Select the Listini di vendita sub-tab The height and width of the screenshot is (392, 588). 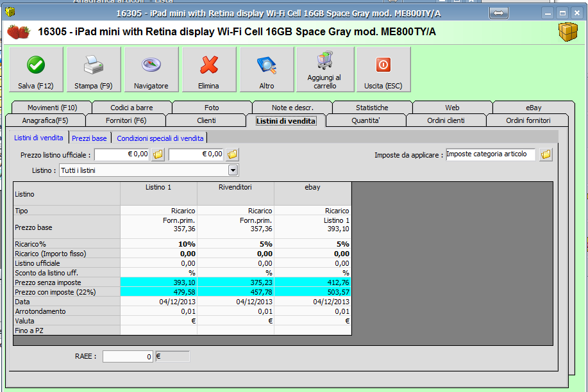[38, 138]
